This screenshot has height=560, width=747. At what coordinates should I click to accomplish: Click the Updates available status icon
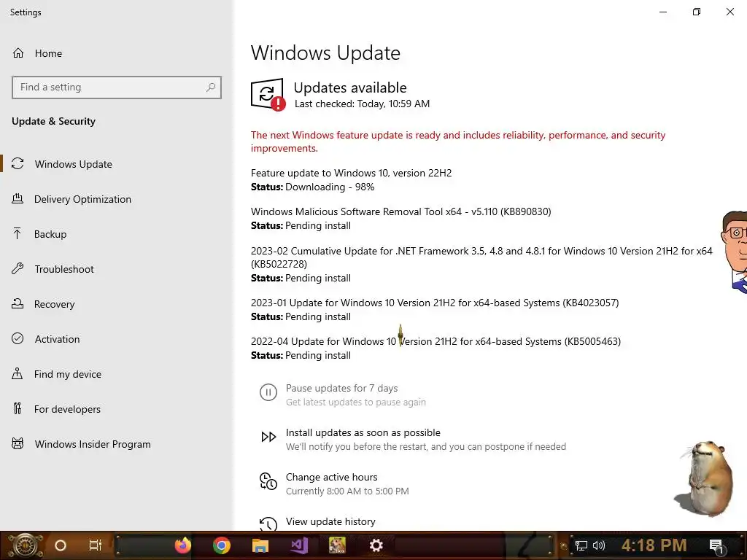pos(268,94)
